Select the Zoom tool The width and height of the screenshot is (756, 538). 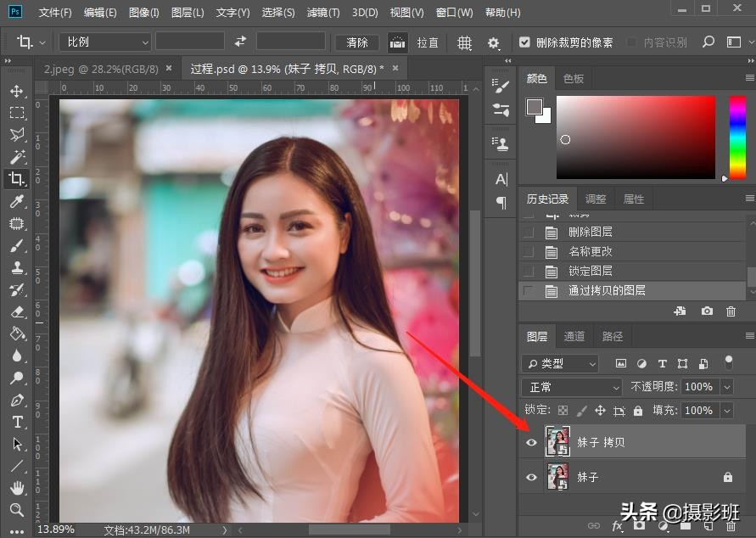pos(16,510)
